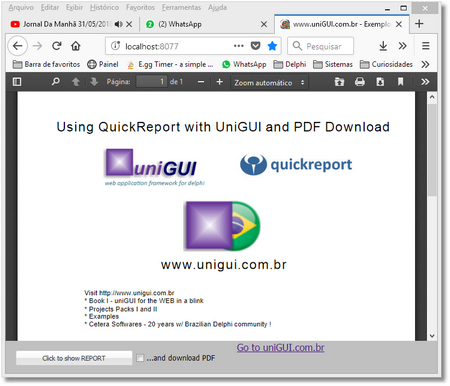Click the PDF open file icon
Viewport: 450px width, 386px height.
[339, 82]
